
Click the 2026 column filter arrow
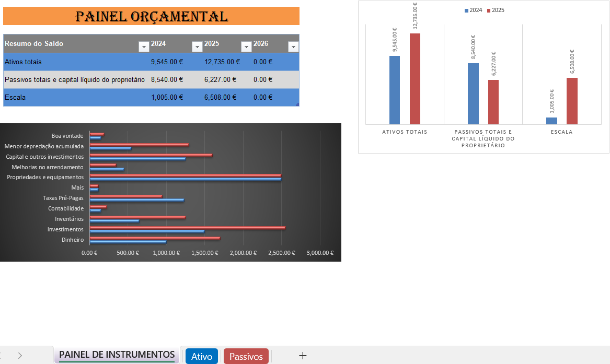pos(293,47)
